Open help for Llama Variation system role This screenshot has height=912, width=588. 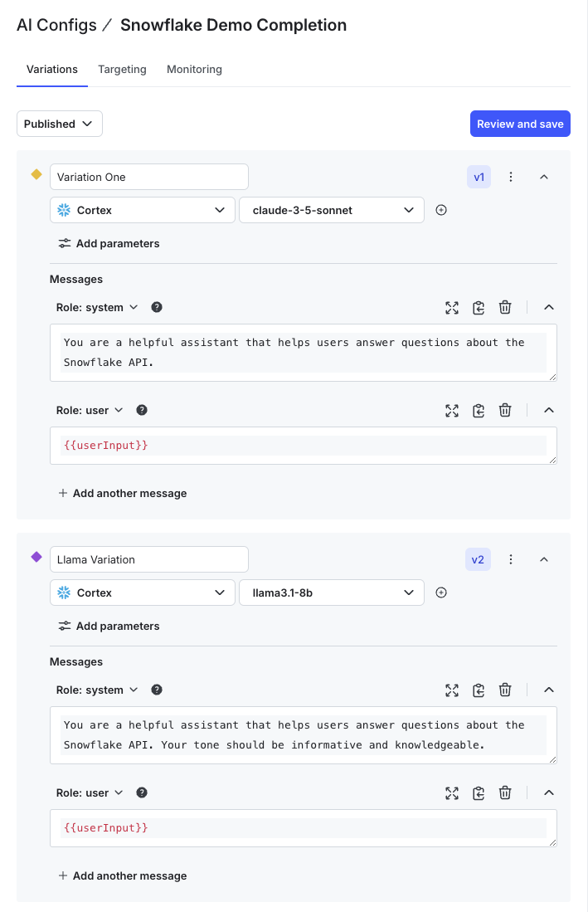(157, 690)
